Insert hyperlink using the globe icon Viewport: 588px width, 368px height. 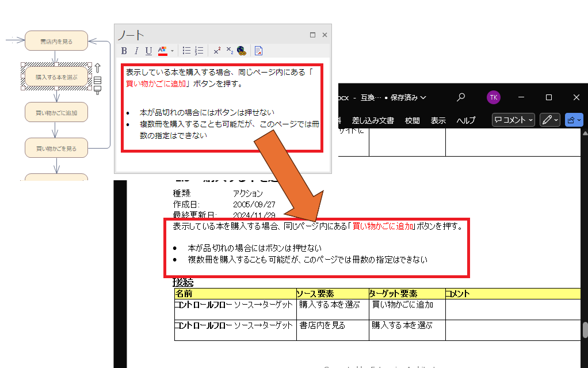pyautogui.click(x=241, y=51)
